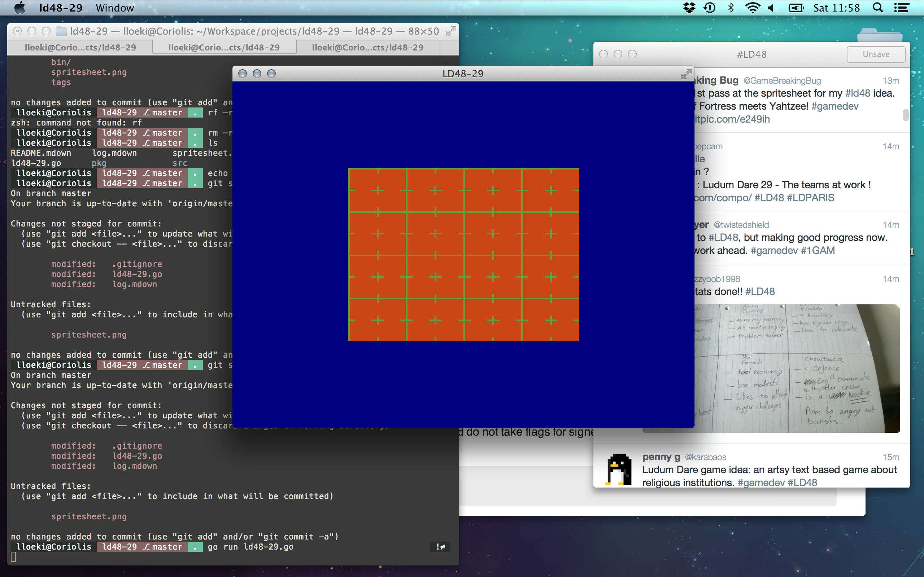This screenshot has width=924, height=577.
Task: Click the Unsave button
Action: click(x=876, y=54)
